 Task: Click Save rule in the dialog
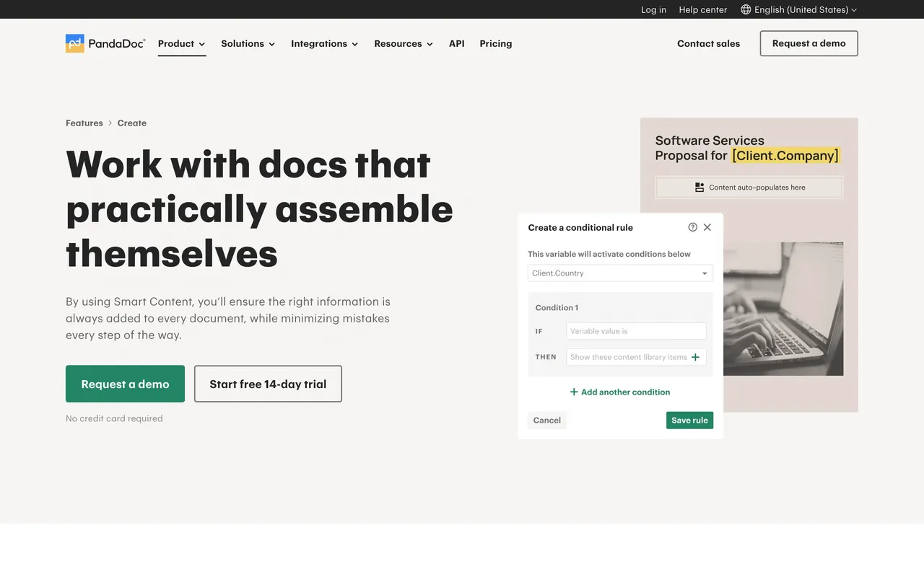point(689,420)
